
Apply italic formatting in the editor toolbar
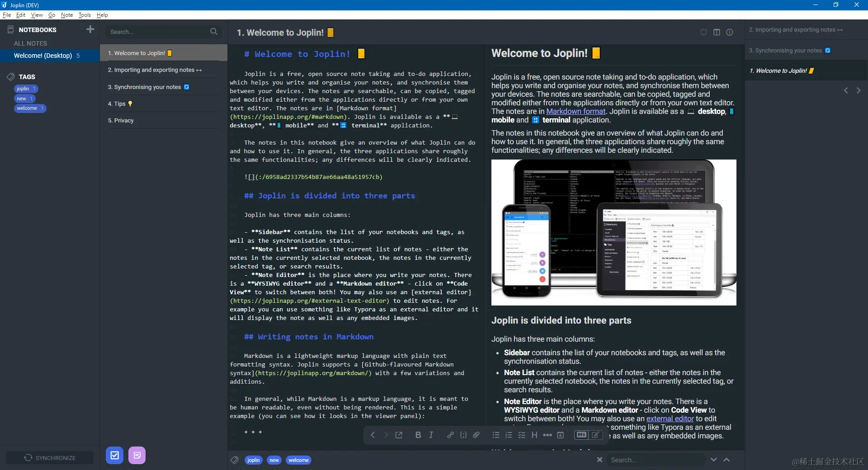[x=431, y=435]
